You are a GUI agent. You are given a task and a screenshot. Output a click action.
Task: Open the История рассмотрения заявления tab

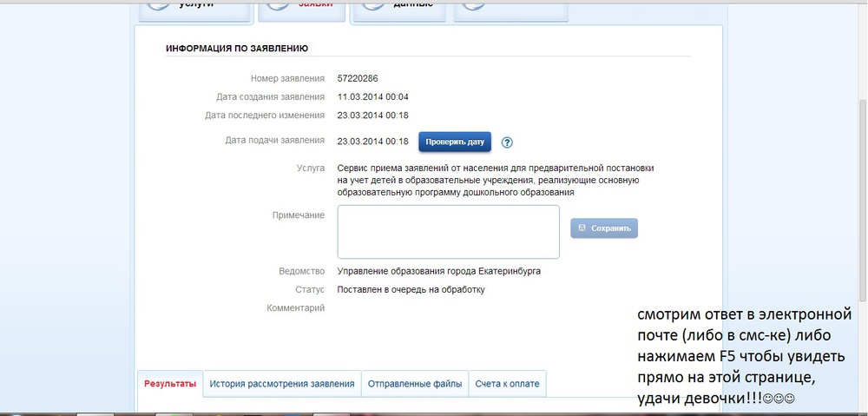(x=282, y=384)
